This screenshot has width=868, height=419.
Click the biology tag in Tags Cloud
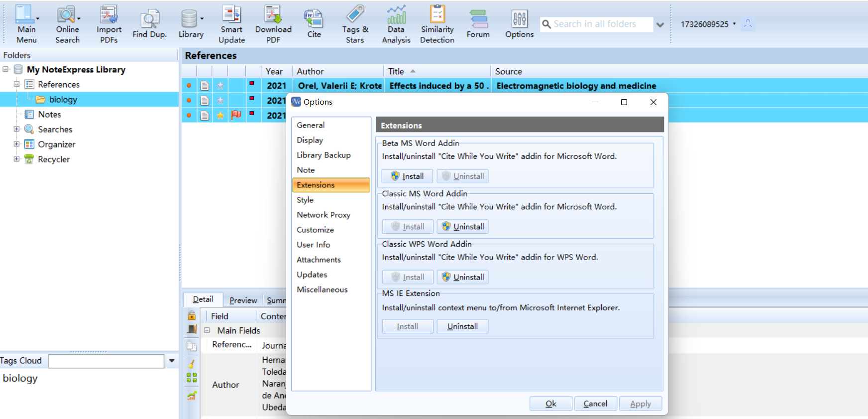coord(20,378)
